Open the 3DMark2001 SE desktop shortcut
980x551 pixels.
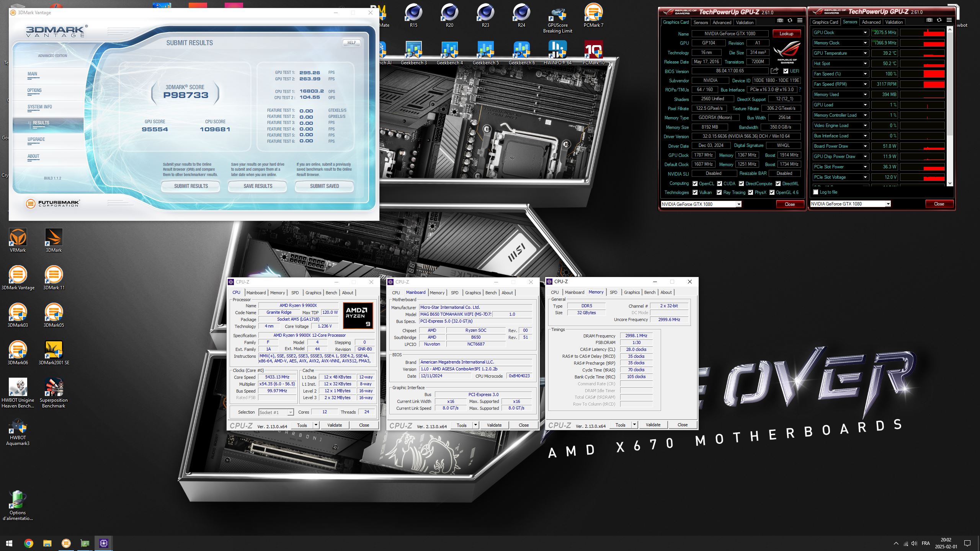pyautogui.click(x=54, y=353)
